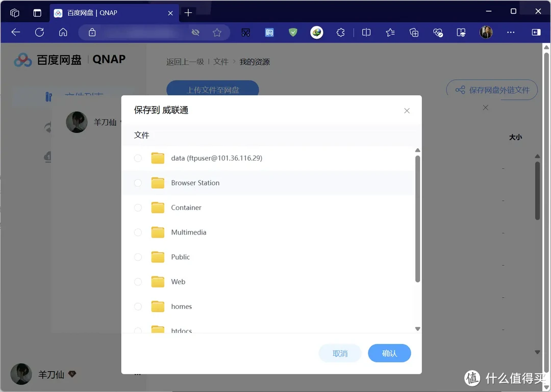
Task: Click the small X below 保存网盘外链文件
Action: click(x=485, y=108)
